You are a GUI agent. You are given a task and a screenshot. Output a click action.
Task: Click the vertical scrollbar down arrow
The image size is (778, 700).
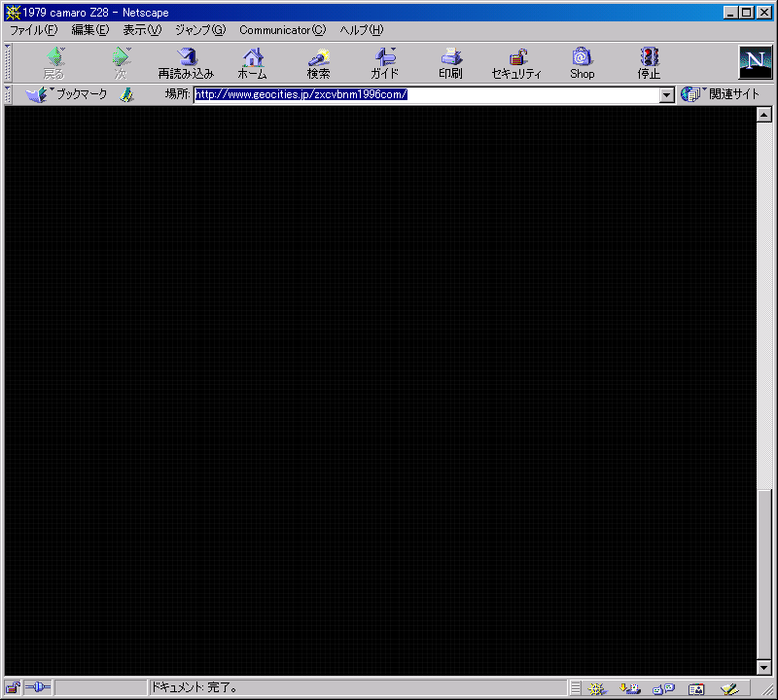[x=764, y=668]
